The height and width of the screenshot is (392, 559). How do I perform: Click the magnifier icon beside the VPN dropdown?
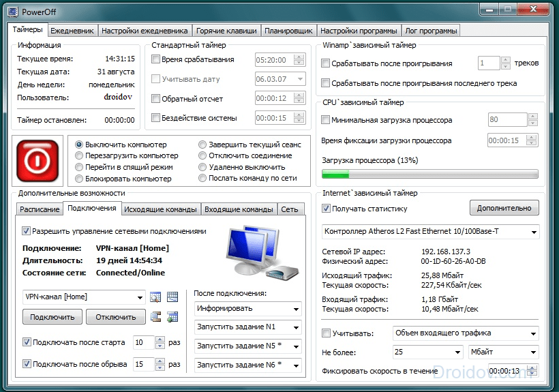[x=155, y=297]
